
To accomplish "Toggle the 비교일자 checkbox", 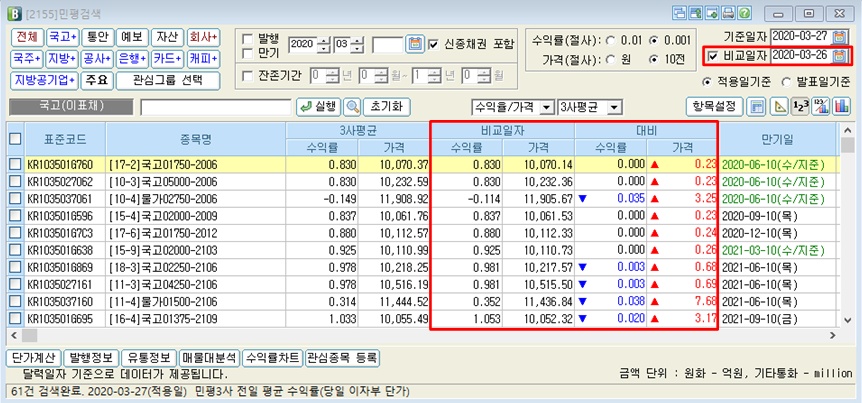I will pos(712,55).
